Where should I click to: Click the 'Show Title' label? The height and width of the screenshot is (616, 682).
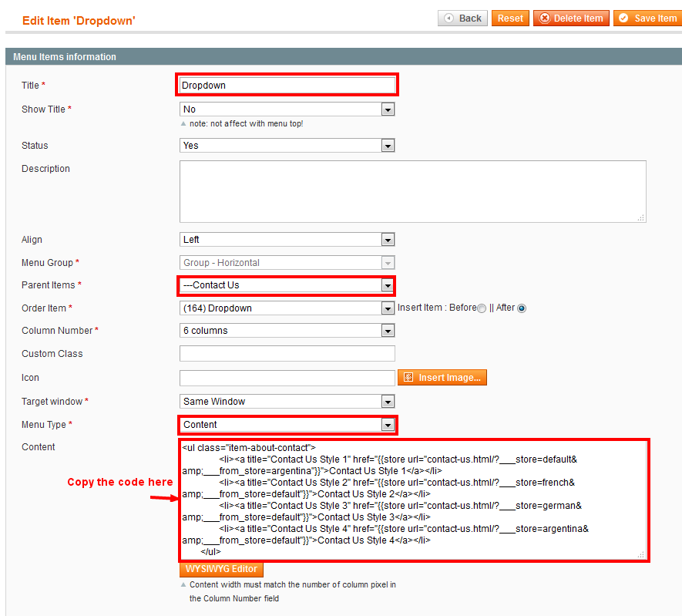click(x=43, y=109)
